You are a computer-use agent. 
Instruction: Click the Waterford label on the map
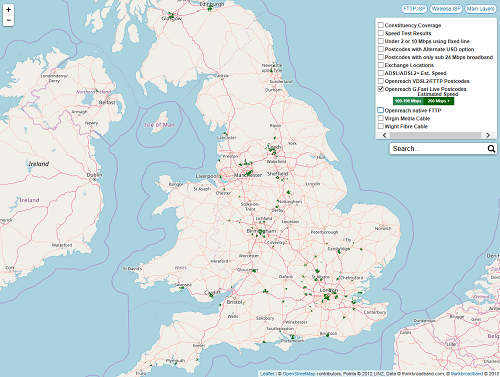click(x=62, y=245)
